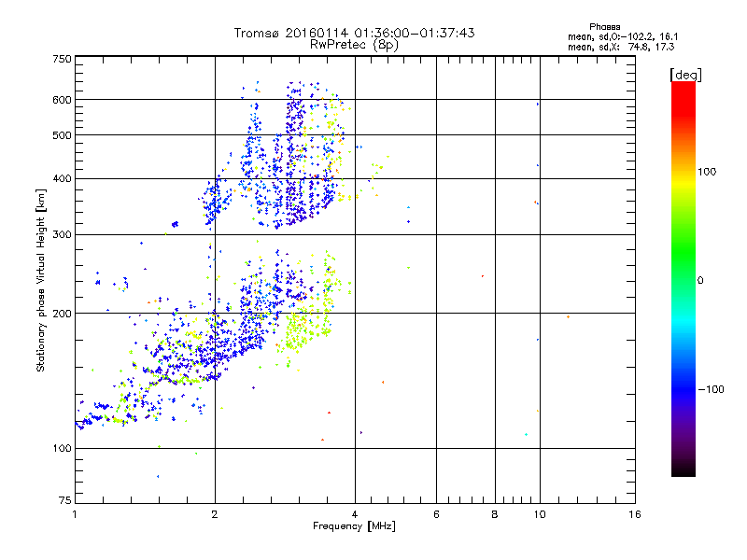Click the x-axis label '2'

pos(215,514)
